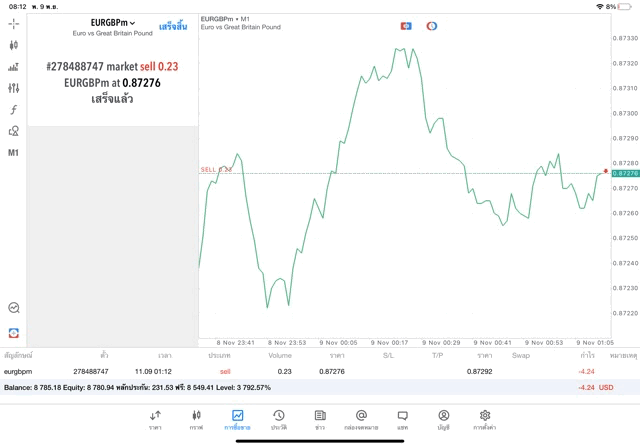Click the red-blue trade panel icon in sidebar
This screenshot has width=640, height=447.
(14, 333)
